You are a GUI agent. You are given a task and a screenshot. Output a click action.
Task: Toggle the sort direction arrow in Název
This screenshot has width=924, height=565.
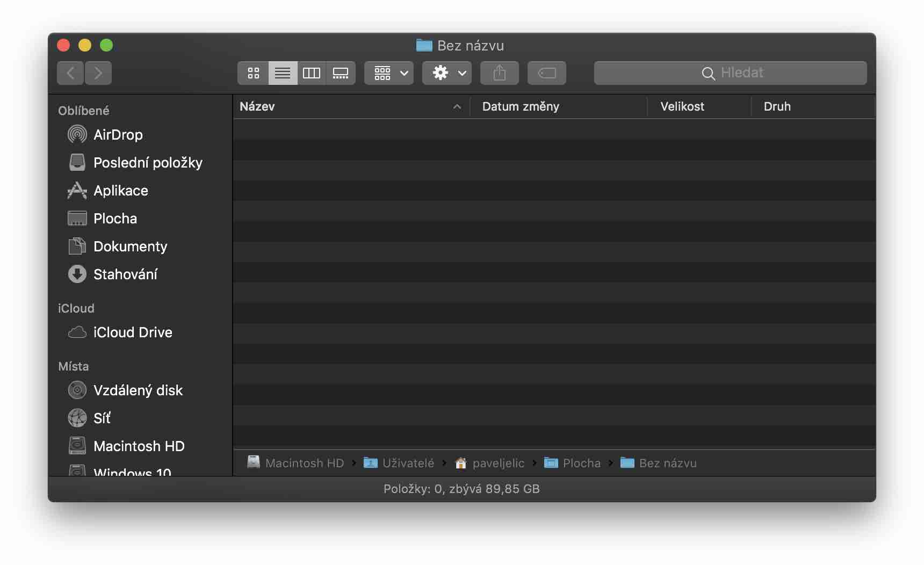pyautogui.click(x=457, y=106)
